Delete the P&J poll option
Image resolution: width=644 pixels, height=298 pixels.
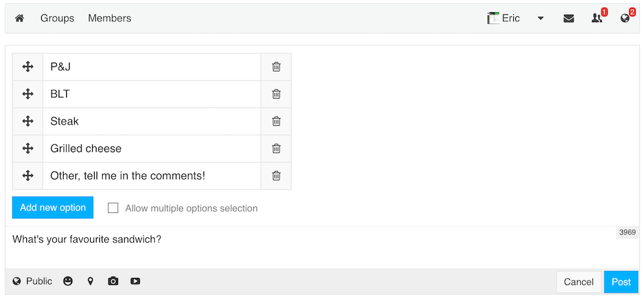coord(276,66)
